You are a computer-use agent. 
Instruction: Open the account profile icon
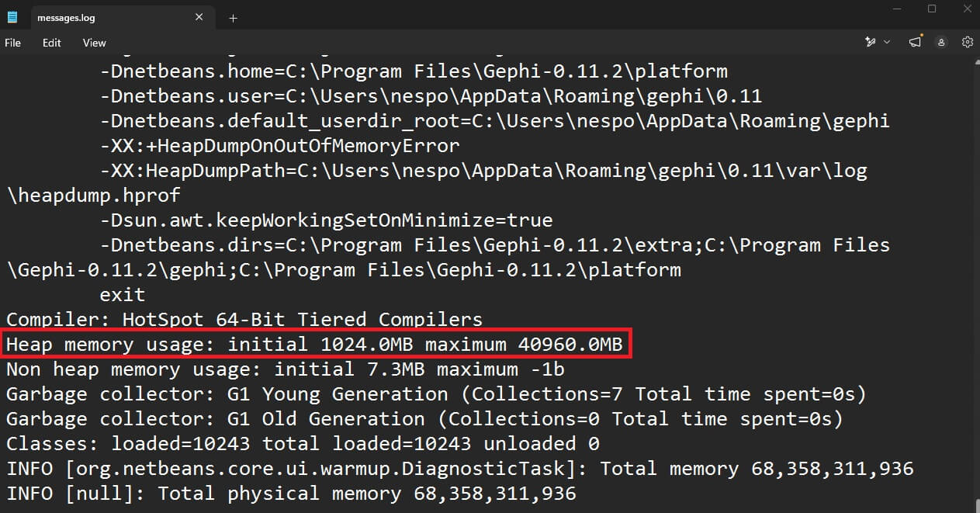click(942, 42)
